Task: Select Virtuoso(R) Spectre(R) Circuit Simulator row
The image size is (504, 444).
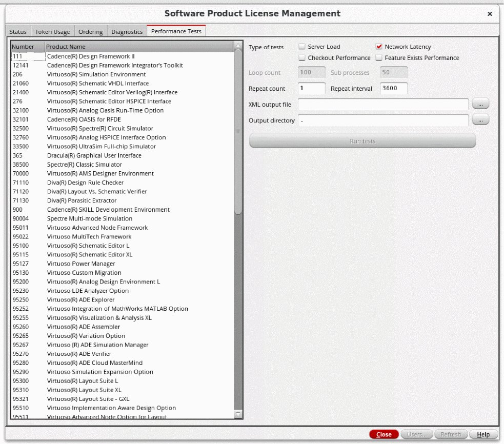Action: click(x=100, y=128)
